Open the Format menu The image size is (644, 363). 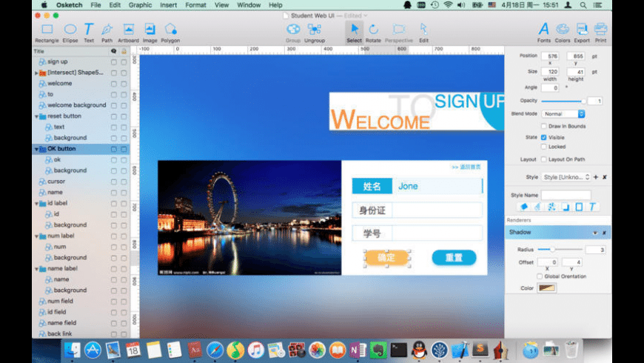[195, 5]
